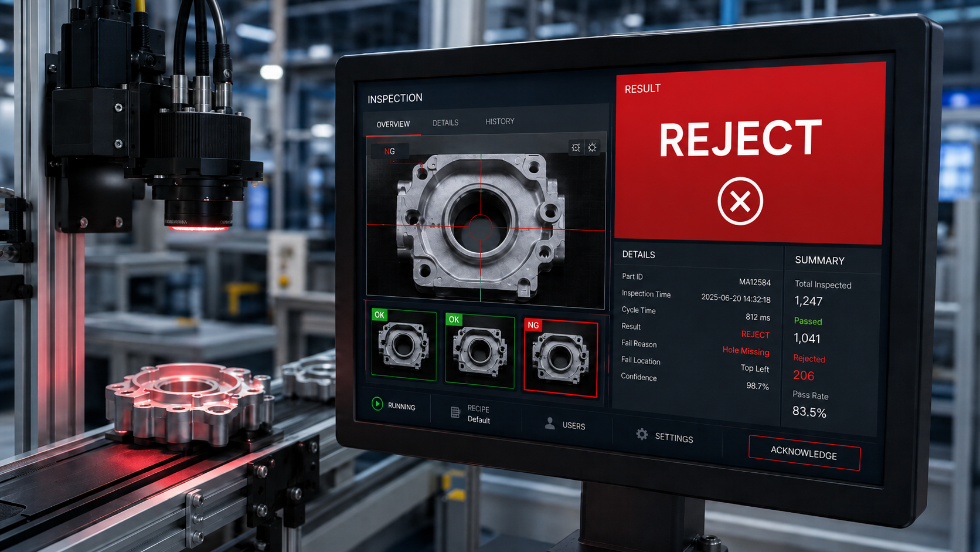Viewport: 980px width, 552px height.
Task: Click the NG badge on the main image
Action: (x=390, y=151)
